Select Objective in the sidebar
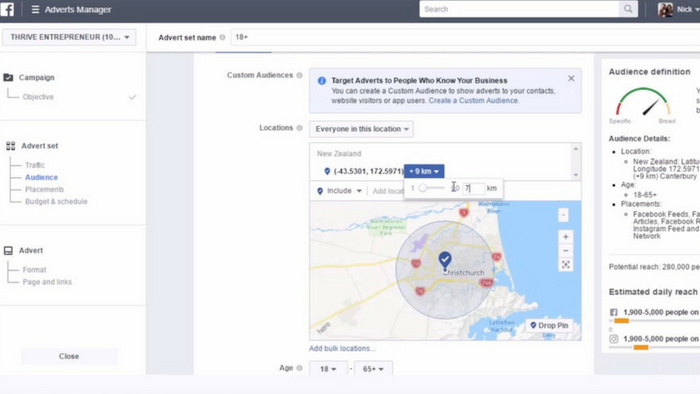This screenshot has height=394, width=700. coord(38,97)
